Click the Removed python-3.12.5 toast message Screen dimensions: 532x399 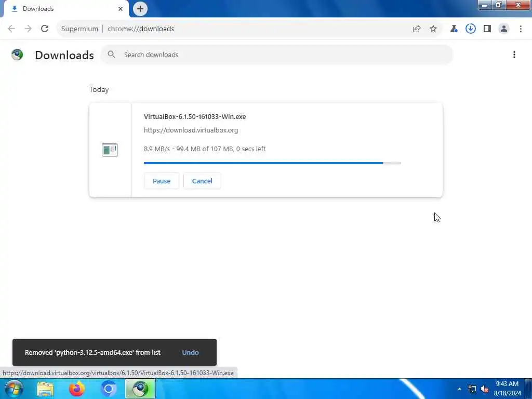click(92, 353)
